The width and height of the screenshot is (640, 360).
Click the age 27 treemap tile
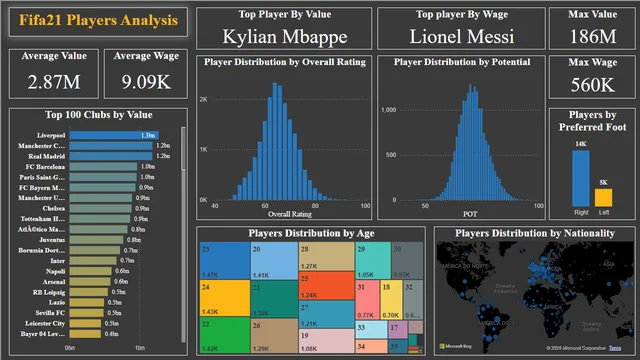[x=327, y=314]
